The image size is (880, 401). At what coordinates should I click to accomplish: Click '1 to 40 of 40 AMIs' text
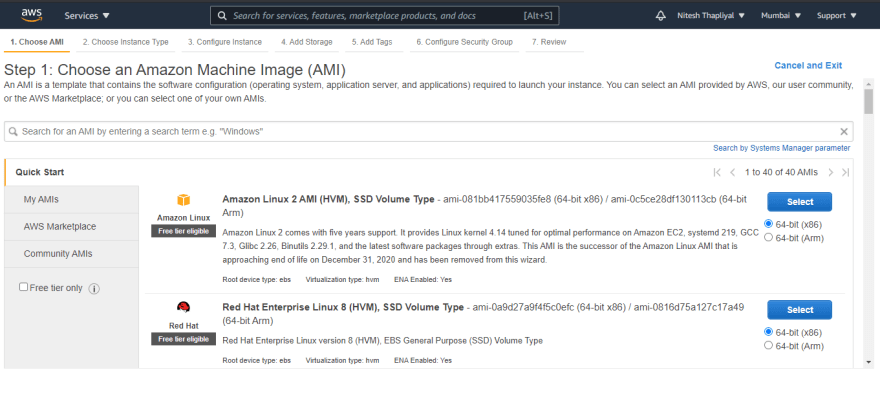[x=781, y=172]
